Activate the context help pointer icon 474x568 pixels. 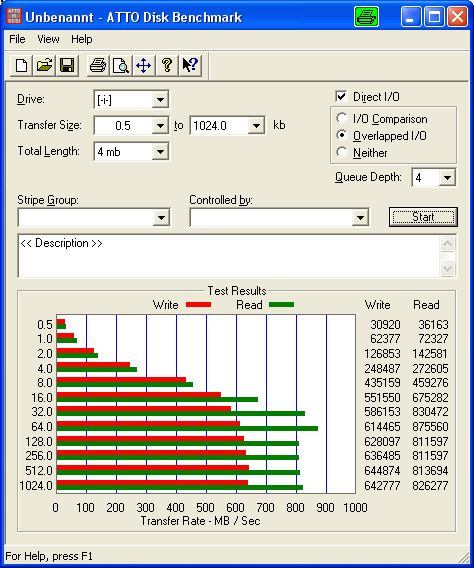190,66
